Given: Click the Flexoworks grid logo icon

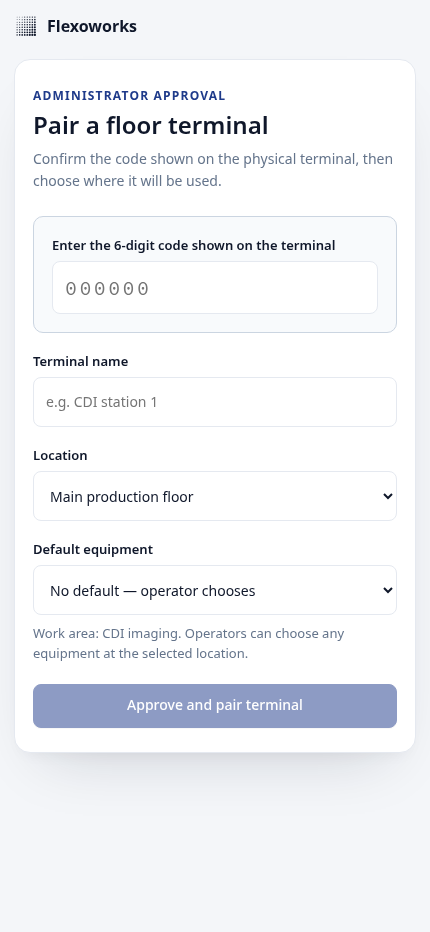Looking at the screenshot, I should (26, 26).
